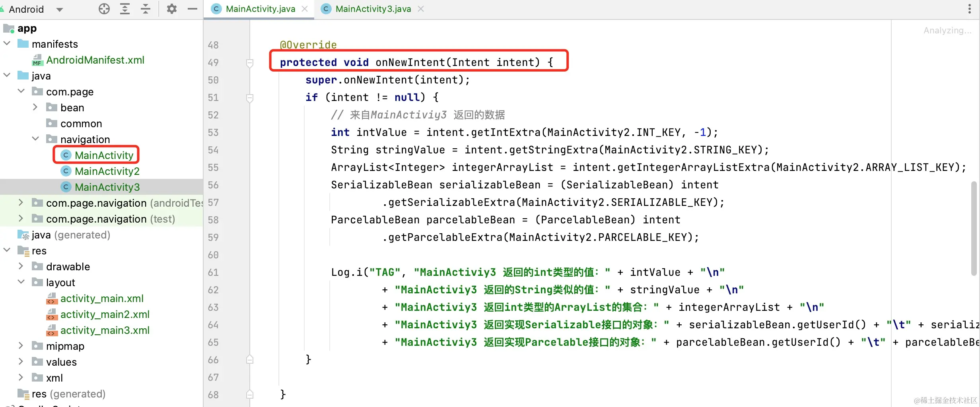Select activity_main3.xml layout file
The height and width of the screenshot is (407, 980).
coord(105,330)
